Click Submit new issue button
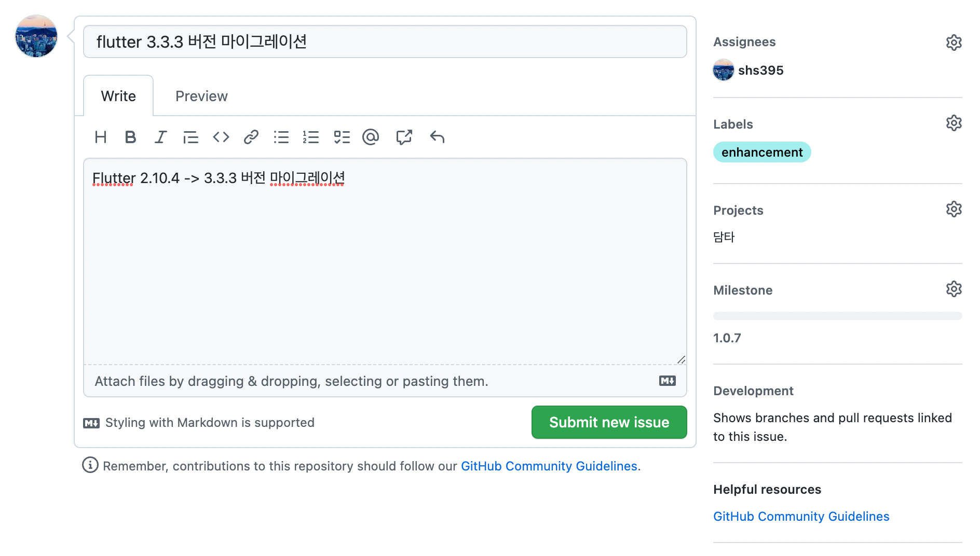 [609, 422]
